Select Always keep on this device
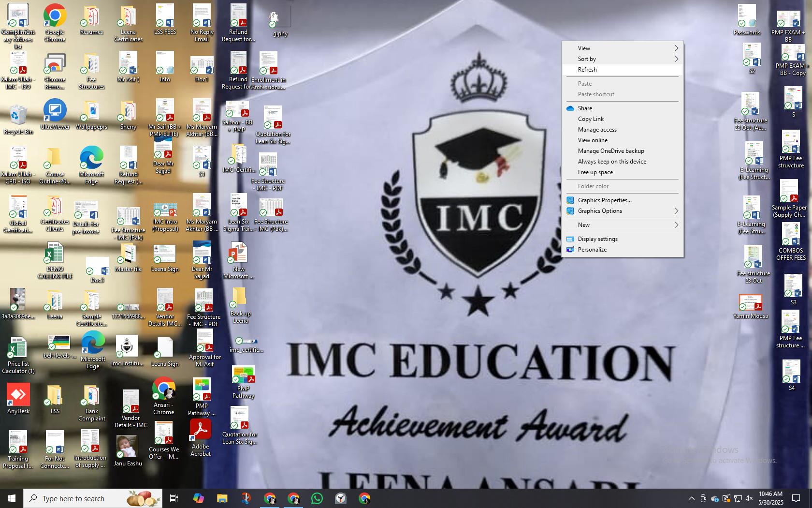Image resolution: width=812 pixels, height=508 pixels. click(x=623, y=162)
